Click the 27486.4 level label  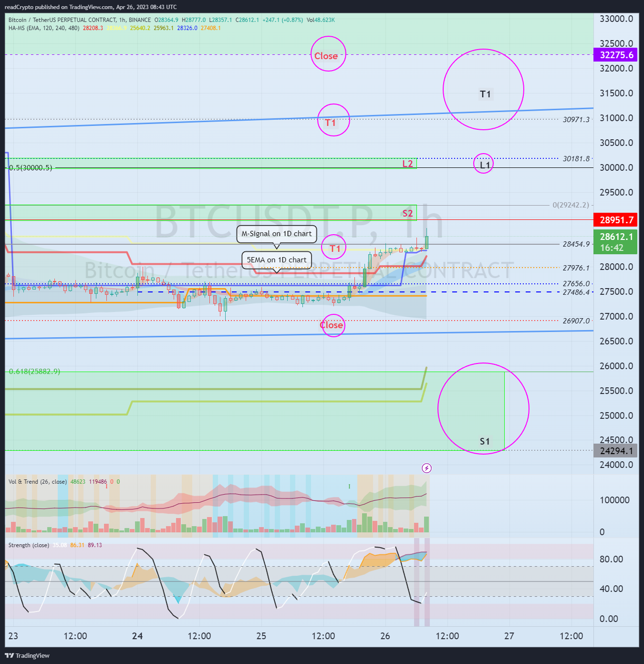576,292
